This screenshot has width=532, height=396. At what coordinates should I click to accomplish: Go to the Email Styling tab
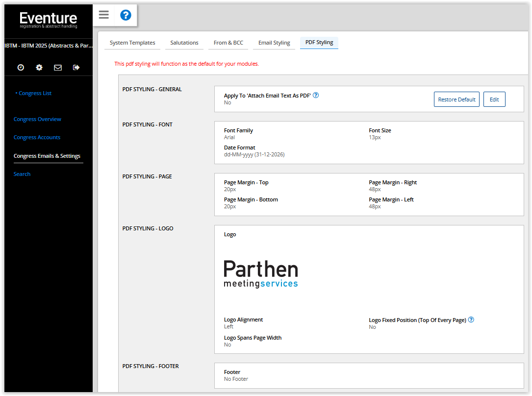coord(274,43)
